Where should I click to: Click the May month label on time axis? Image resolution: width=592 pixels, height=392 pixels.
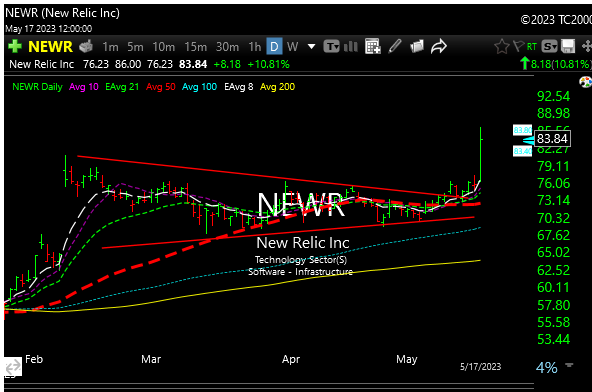(407, 359)
